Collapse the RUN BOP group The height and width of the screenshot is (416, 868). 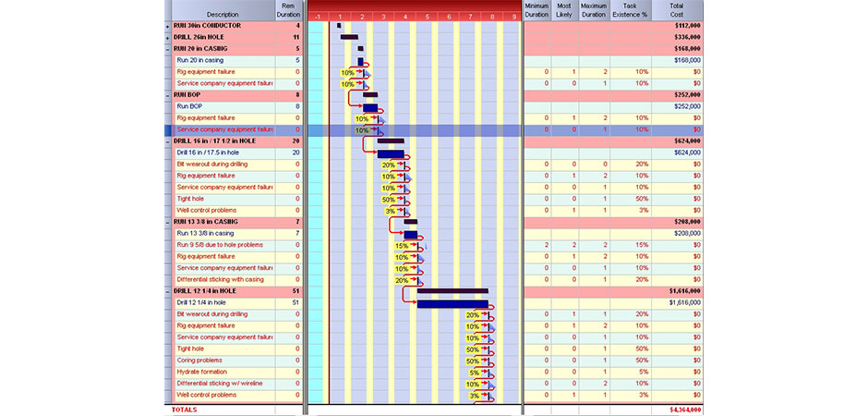168,95
